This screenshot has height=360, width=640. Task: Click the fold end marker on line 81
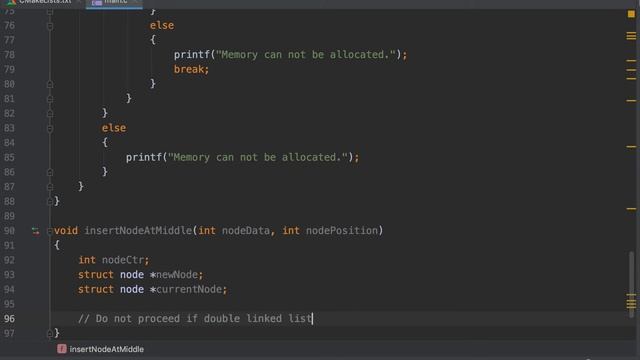50,99
